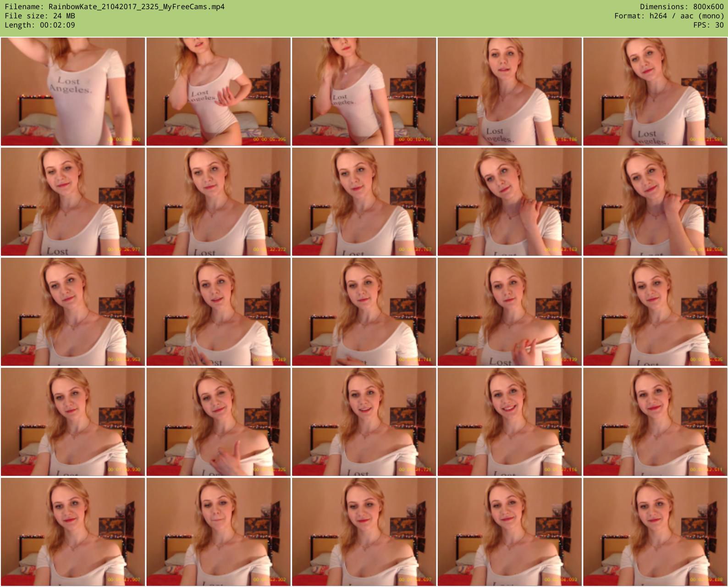Open the third thumbnail in row one
Viewport: 728px width, 587px height.
364,92
